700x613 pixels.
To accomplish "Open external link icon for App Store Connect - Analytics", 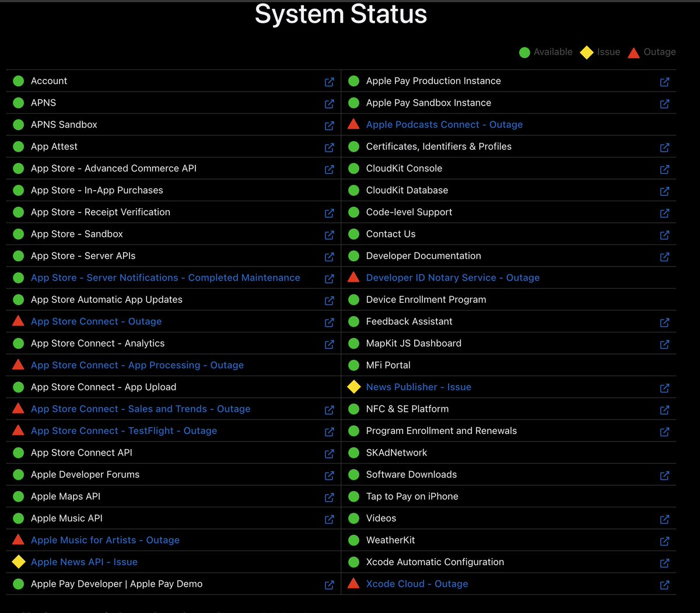I will coord(329,344).
